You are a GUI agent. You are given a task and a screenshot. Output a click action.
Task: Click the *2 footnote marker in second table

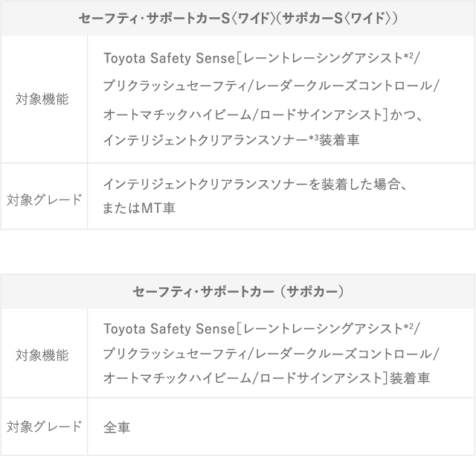click(x=408, y=326)
